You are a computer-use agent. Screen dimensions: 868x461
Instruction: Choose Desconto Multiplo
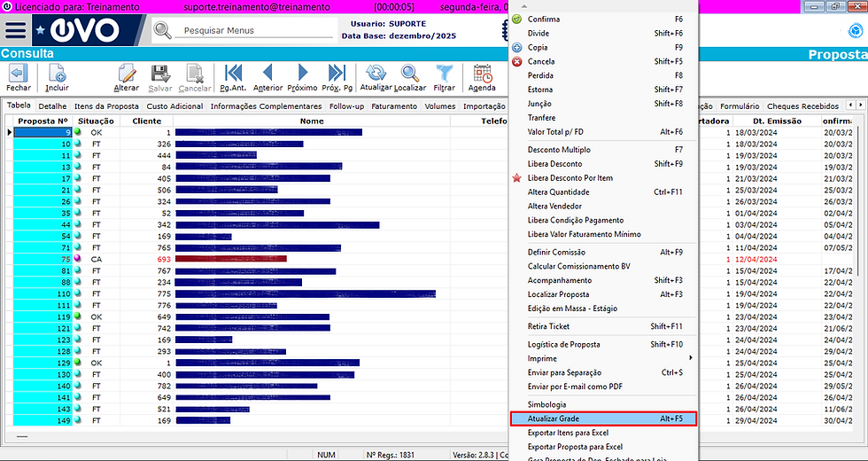click(x=603, y=150)
